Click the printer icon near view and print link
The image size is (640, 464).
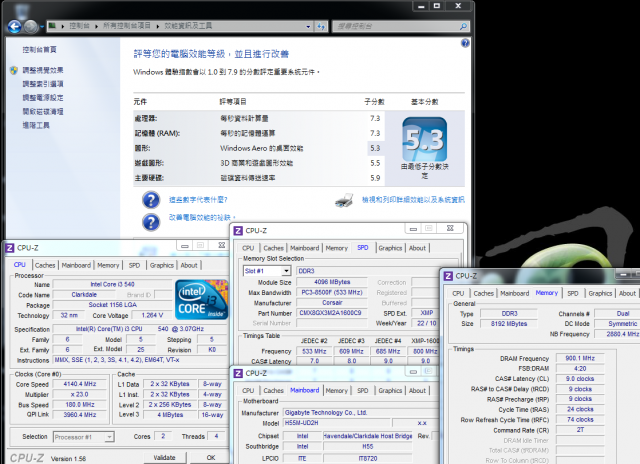(x=344, y=200)
